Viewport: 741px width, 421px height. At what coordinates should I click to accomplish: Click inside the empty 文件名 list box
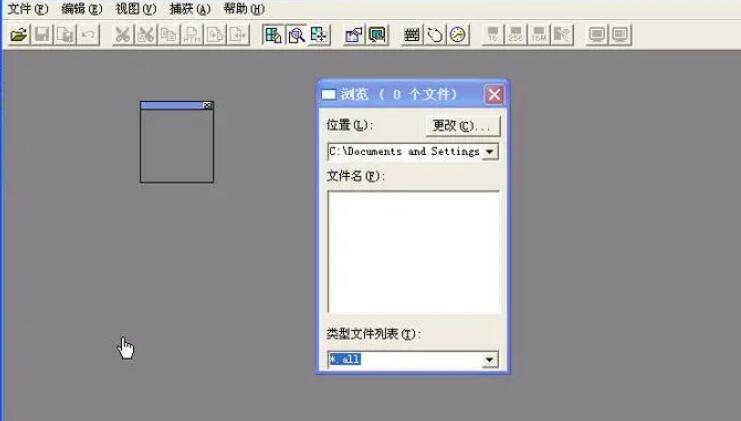pos(414,252)
